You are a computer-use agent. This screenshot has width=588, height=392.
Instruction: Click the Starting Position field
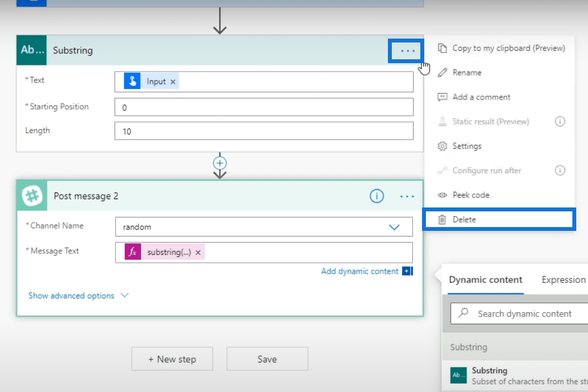coord(264,107)
